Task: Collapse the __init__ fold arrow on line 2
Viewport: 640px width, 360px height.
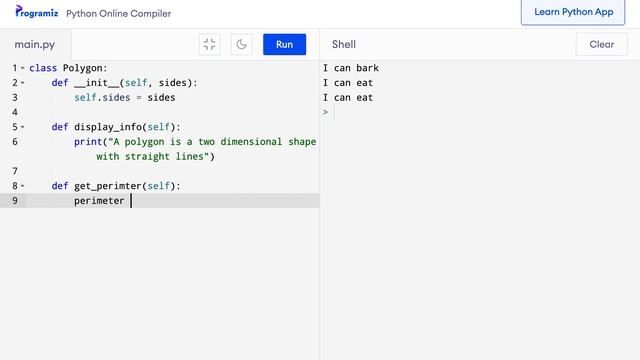Action: coord(23,83)
